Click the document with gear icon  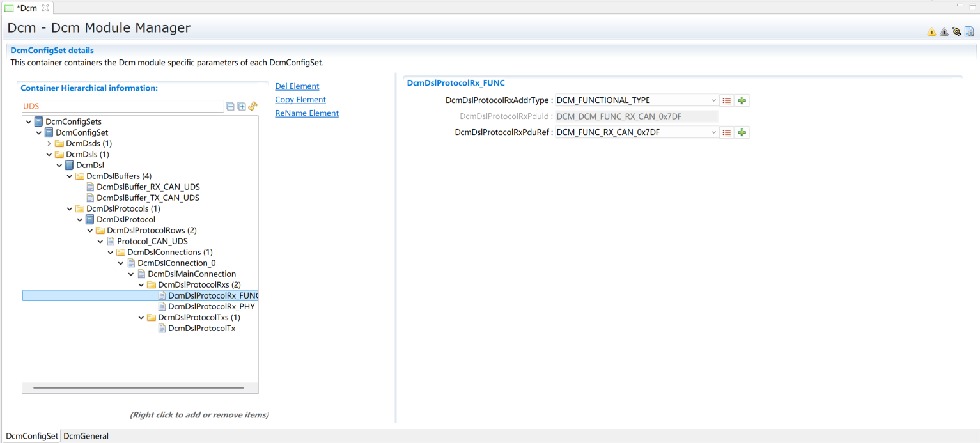coord(969,31)
